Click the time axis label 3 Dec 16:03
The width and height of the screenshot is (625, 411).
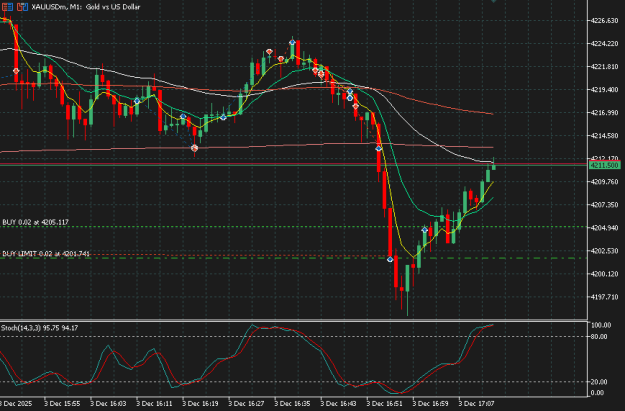coord(108,403)
